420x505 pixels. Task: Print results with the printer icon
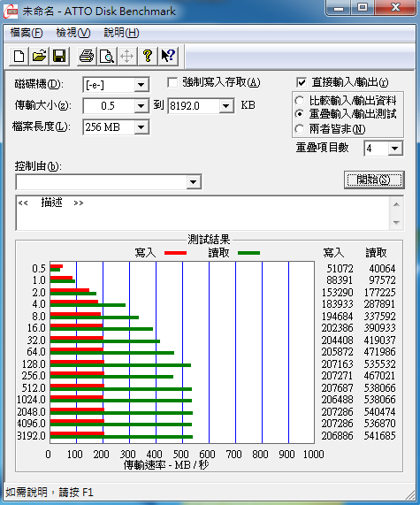click(x=87, y=56)
